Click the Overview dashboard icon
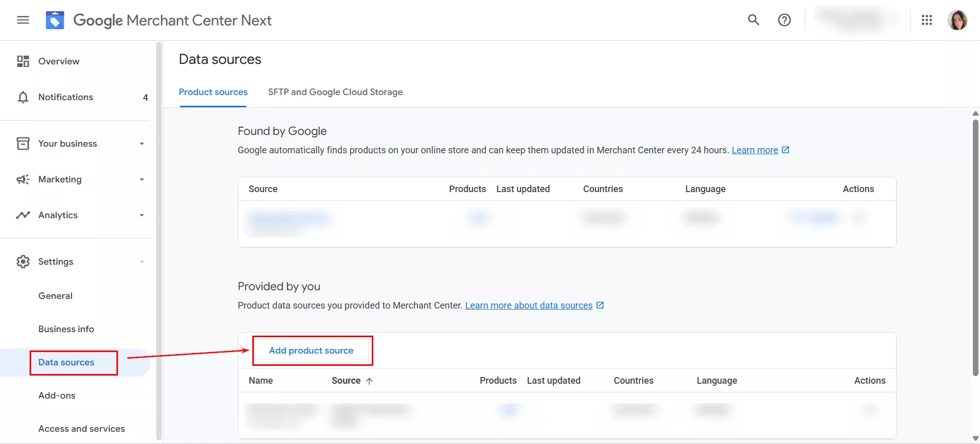The width and height of the screenshot is (980, 444). coord(23,61)
